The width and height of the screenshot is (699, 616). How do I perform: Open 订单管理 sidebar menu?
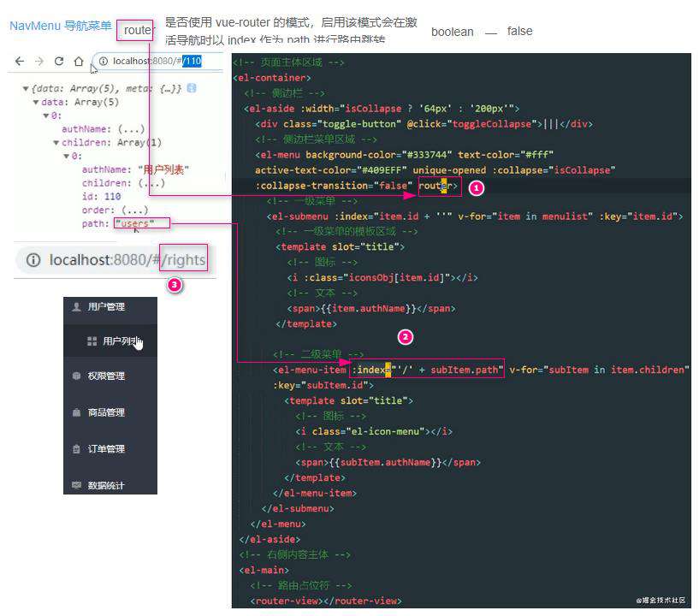pos(110,449)
